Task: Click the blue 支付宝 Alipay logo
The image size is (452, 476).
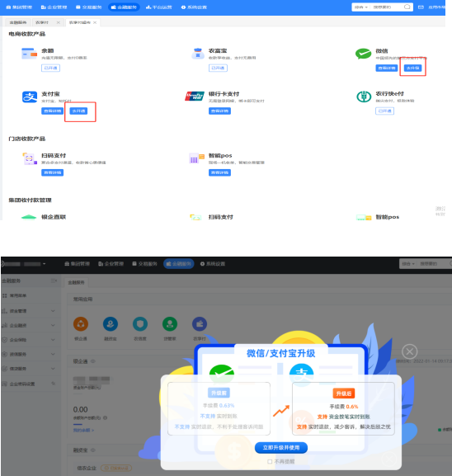Action: coord(30,97)
